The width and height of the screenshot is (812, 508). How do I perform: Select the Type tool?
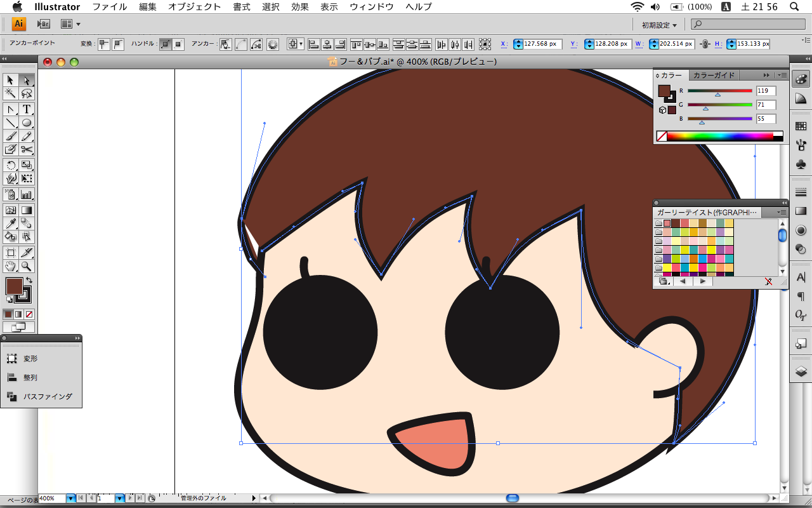27,109
